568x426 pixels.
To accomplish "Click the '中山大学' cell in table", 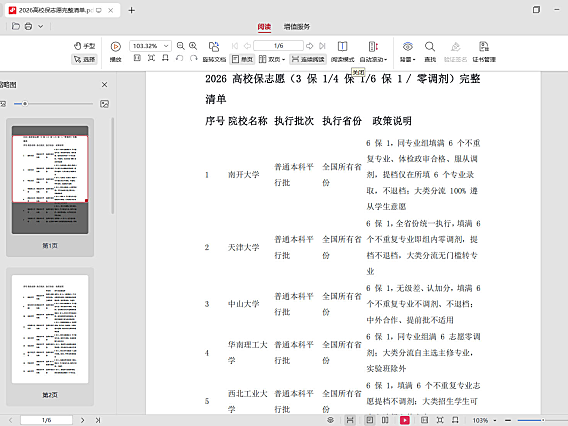I will pyautogui.click(x=243, y=304).
